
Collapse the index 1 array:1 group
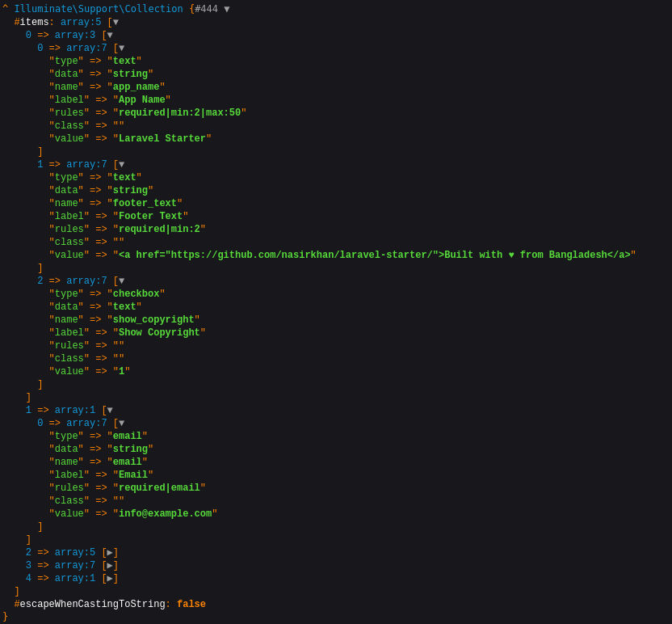[x=110, y=411]
